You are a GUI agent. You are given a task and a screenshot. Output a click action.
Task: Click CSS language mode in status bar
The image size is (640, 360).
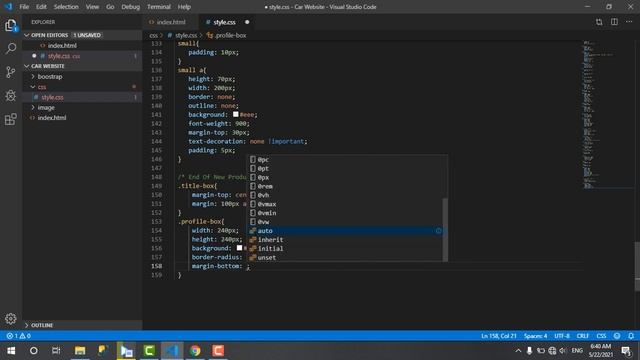click(x=601, y=336)
